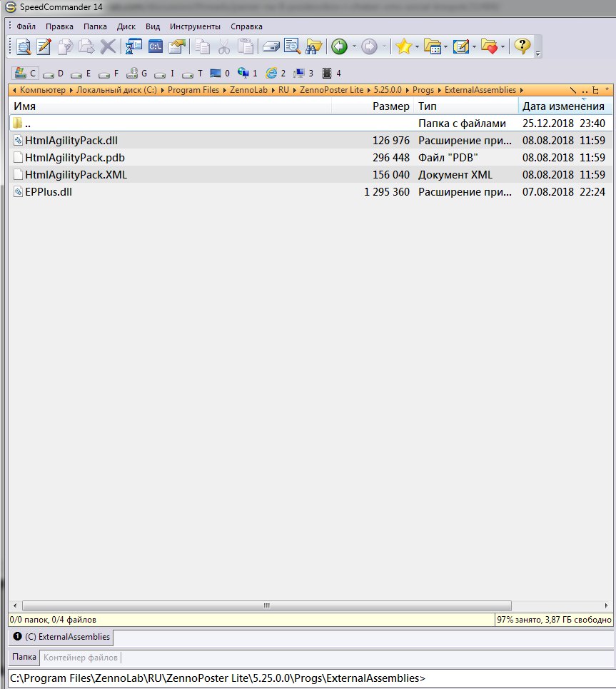Open the command prompt icon in toolbar

click(156, 46)
